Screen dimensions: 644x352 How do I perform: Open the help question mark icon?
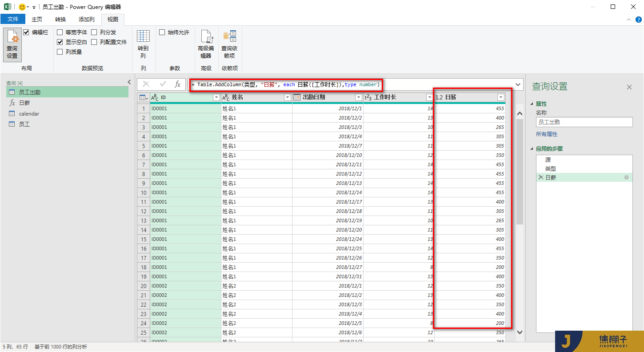pos(638,20)
